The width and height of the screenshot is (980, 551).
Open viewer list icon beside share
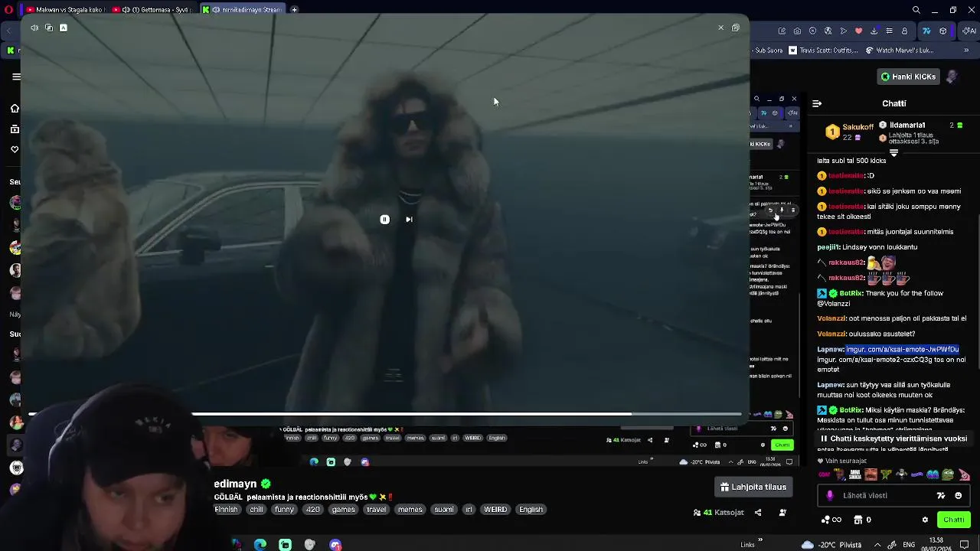pos(782,513)
